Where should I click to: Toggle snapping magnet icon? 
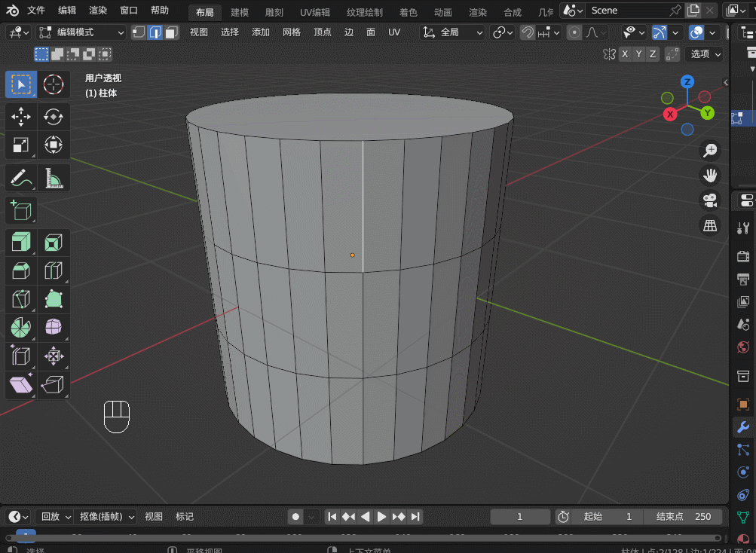pyautogui.click(x=528, y=32)
